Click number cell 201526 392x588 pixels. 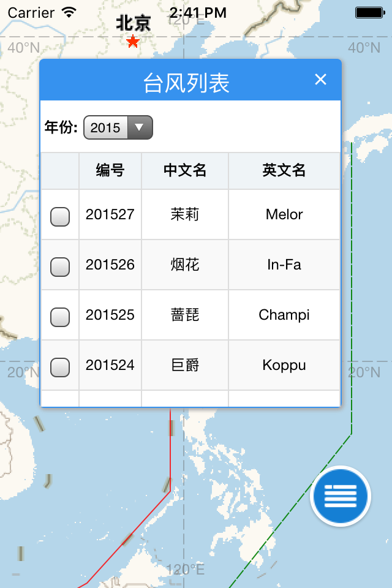click(x=110, y=265)
